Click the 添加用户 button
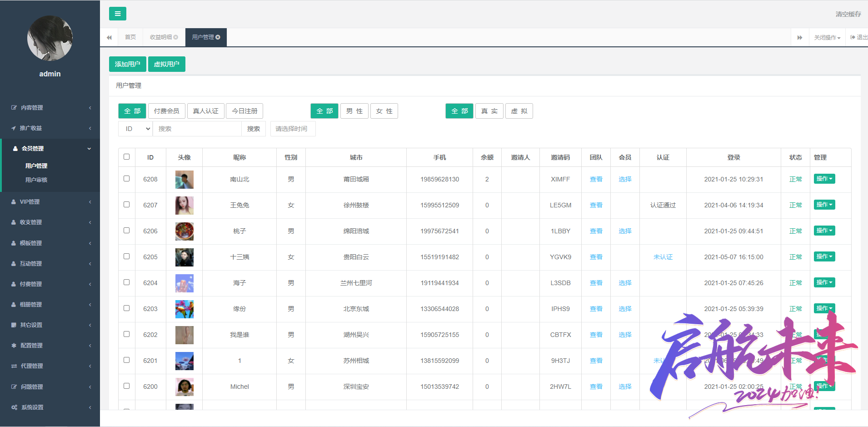Viewport: 868px width, 427px height. point(128,64)
